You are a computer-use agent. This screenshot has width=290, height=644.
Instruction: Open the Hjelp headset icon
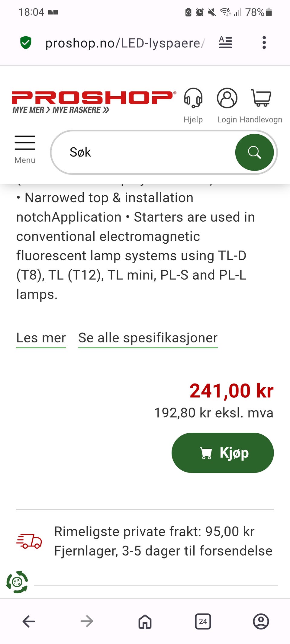tap(193, 98)
